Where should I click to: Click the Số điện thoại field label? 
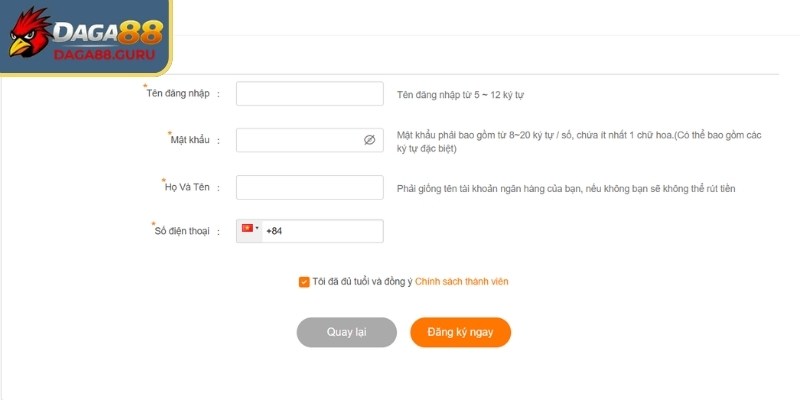(182, 231)
